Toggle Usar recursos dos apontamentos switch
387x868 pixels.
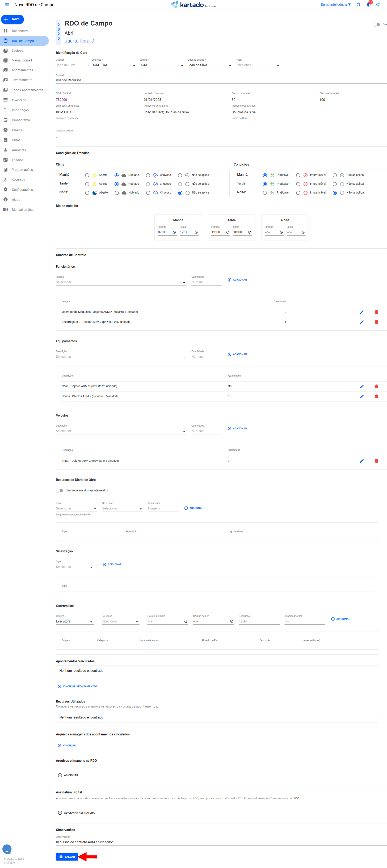pos(60,490)
